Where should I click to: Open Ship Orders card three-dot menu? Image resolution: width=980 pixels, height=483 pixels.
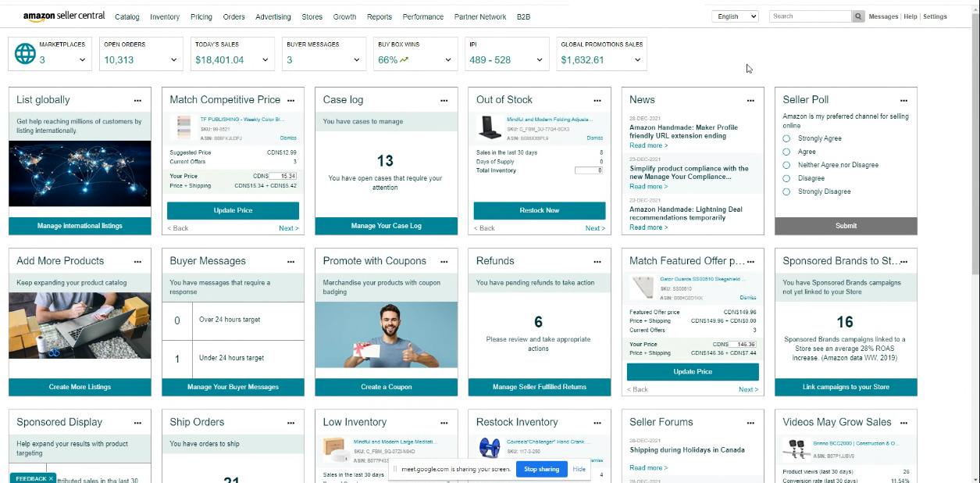(x=290, y=422)
